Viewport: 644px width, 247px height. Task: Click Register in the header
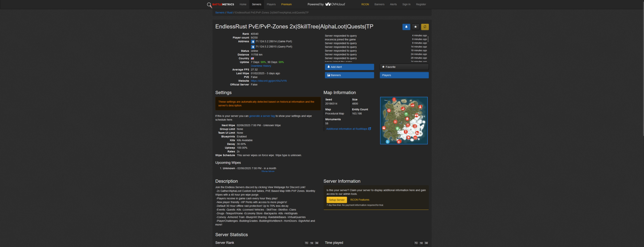click(421, 4)
